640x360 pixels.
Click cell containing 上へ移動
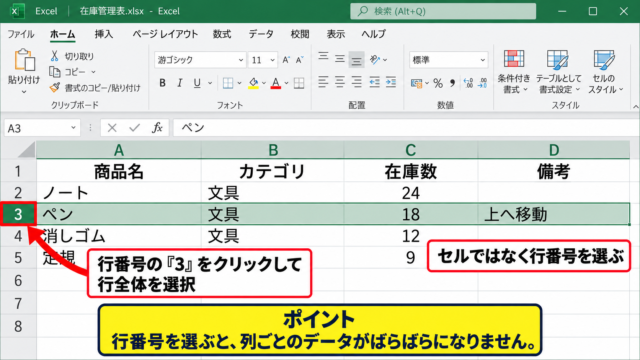(553, 214)
